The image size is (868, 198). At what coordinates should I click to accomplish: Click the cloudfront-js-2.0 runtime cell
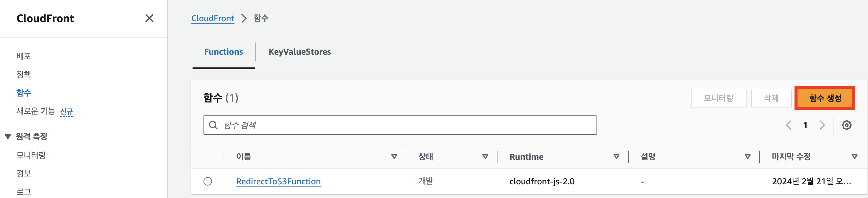pos(542,182)
